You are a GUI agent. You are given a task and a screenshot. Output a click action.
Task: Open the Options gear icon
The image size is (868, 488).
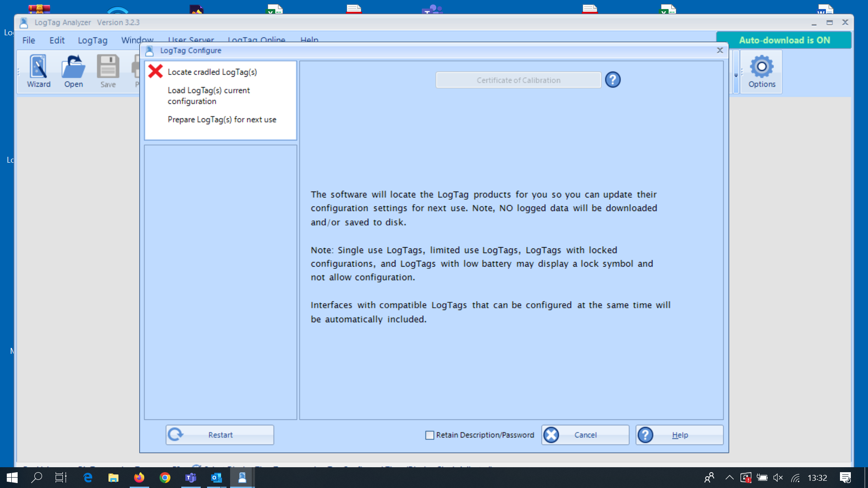coord(762,71)
